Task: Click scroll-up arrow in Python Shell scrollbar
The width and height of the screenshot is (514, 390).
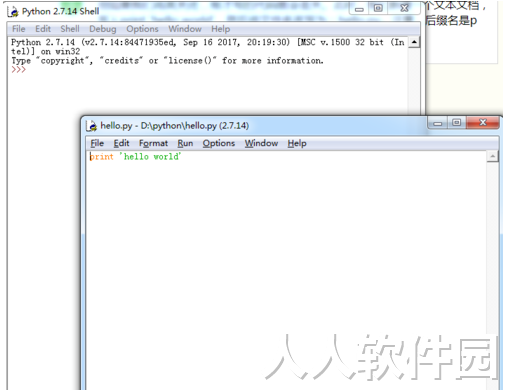Action: point(414,42)
